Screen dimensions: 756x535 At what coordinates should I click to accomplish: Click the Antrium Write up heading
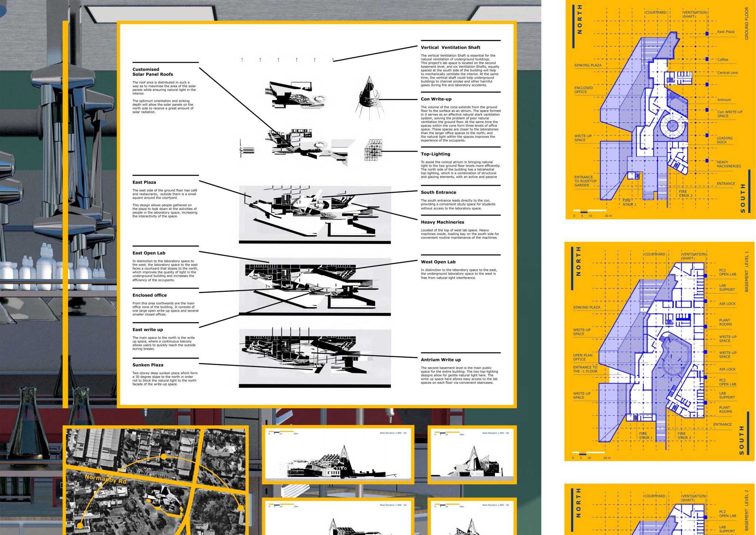coord(441,359)
